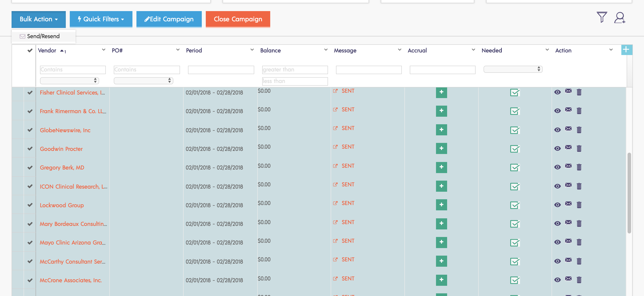This screenshot has width=644, height=296.
Task: Toggle the select-all header checkmark
Action: (x=30, y=50)
